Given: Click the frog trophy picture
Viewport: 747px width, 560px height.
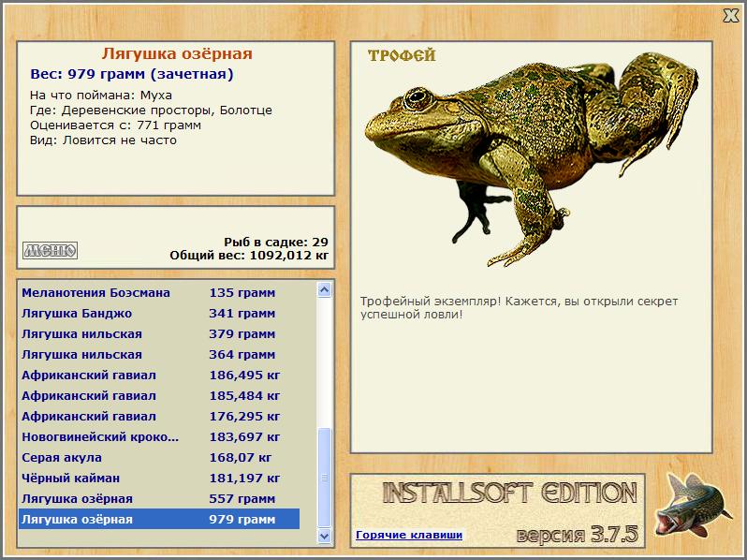Looking at the screenshot, I should tap(531, 158).
